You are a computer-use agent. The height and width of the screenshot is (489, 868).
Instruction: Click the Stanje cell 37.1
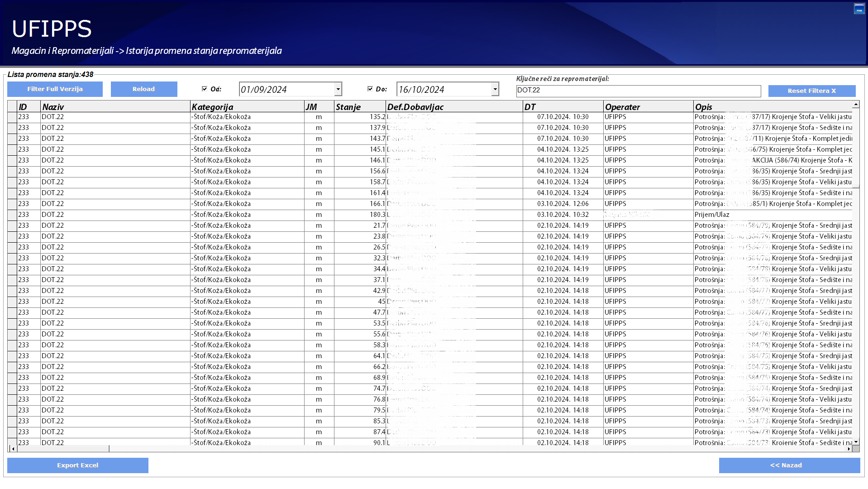tap(360, 280)
